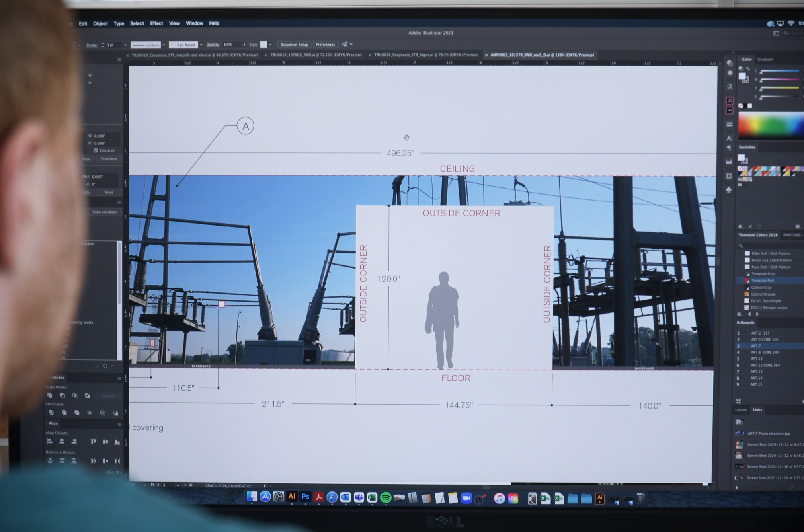Screen dimensions: 804x532
Task: Click the Photoshop icon in the dock
Action: 306,497
